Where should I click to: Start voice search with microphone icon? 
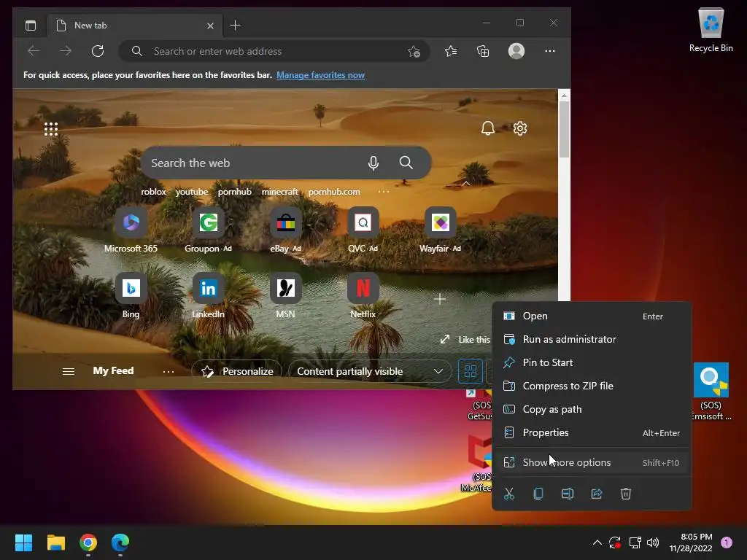click(x=373, y=163)
